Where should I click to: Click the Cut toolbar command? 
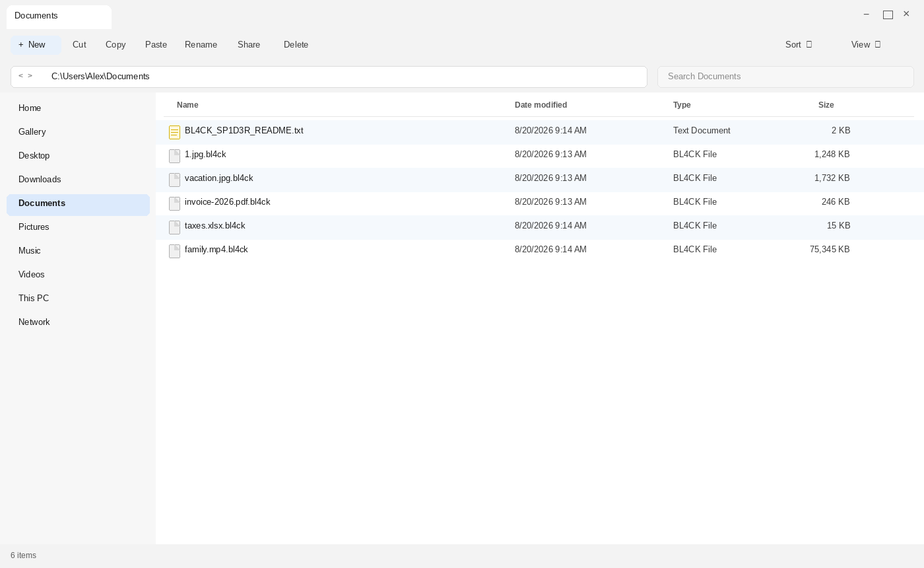point(79,44)
